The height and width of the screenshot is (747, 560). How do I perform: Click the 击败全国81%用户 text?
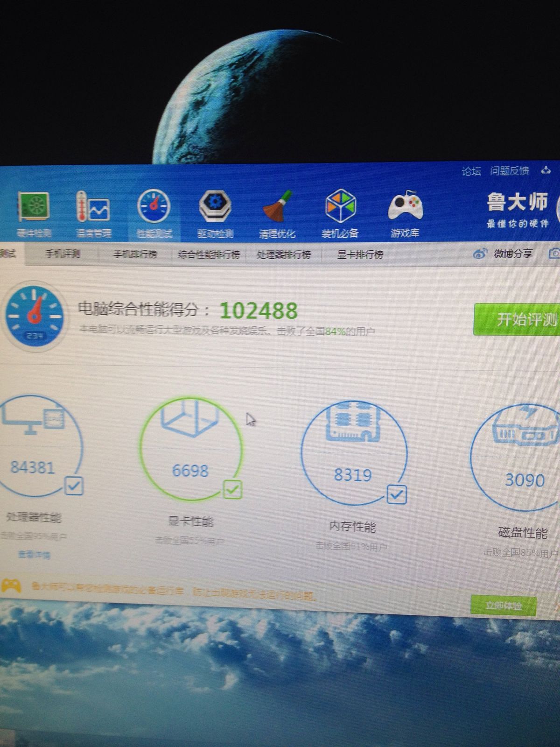[351, 546]
